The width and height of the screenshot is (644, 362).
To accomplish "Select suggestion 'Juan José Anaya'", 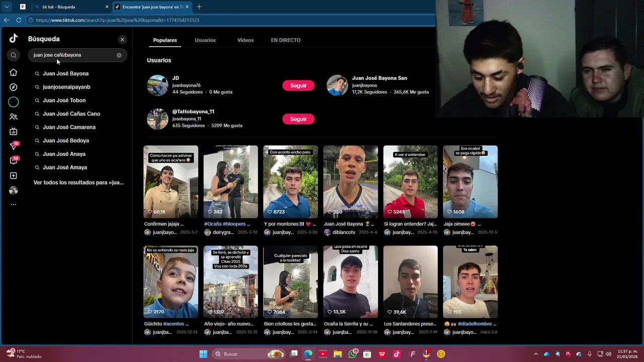I will click(x=64, y=154).
